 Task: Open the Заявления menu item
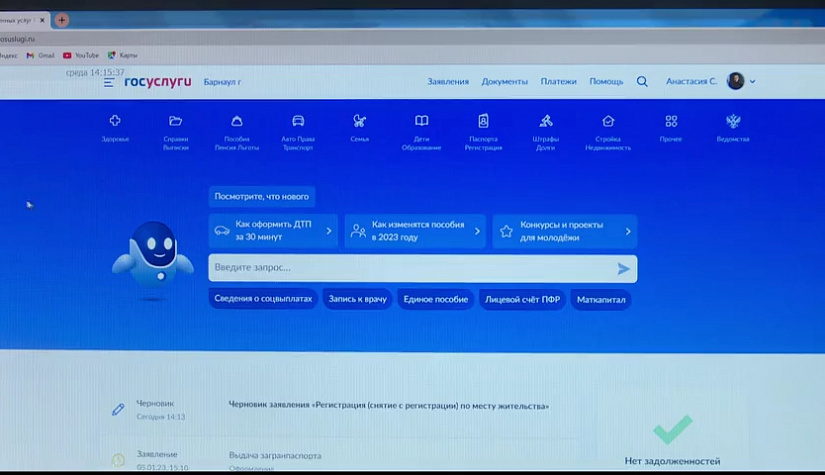447,82
